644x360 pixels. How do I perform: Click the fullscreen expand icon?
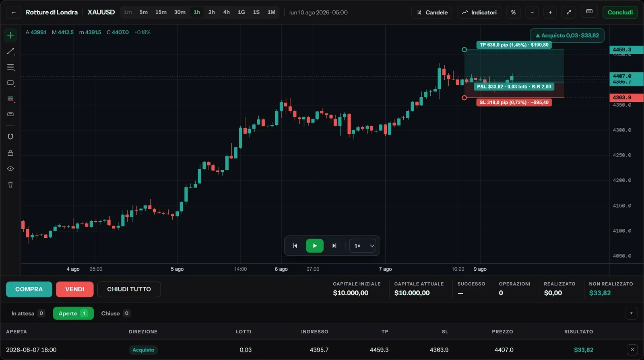(x=569, y=12)
